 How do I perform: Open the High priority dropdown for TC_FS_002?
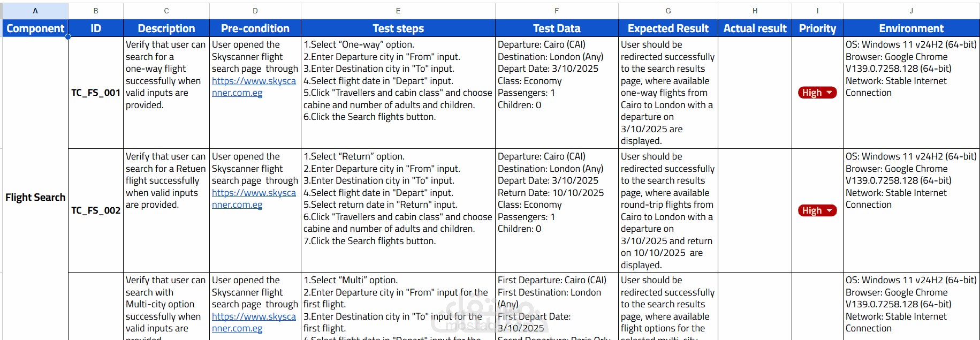817,210
